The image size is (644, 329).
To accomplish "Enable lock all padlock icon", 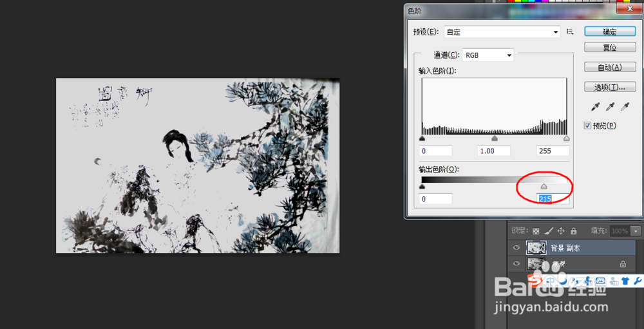I will pos(574,231).
